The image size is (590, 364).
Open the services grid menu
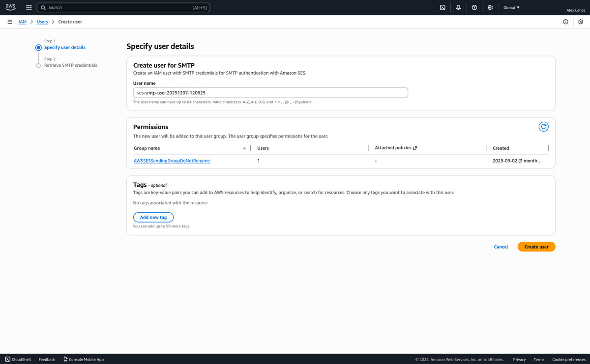coord(29,7)
